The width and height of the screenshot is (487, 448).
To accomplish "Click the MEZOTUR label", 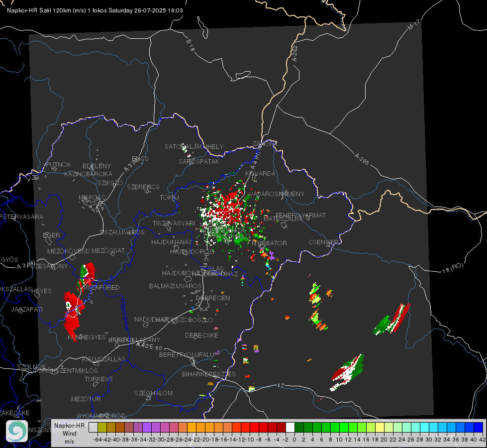I will 86,399.
